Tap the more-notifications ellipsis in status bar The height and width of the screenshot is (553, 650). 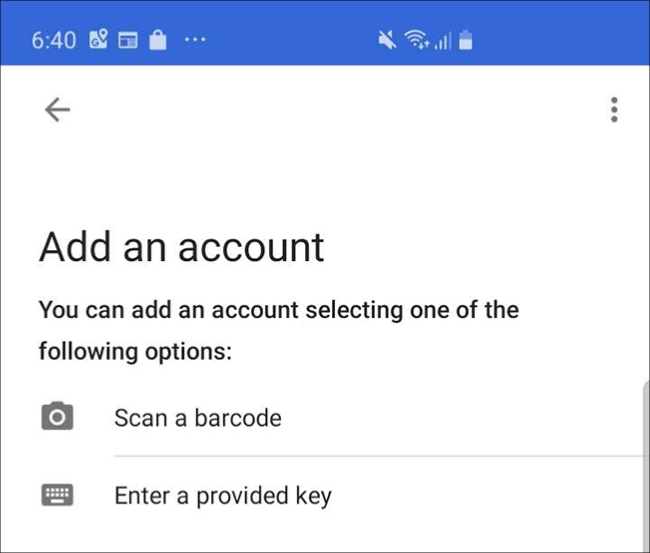coord(195,41)
